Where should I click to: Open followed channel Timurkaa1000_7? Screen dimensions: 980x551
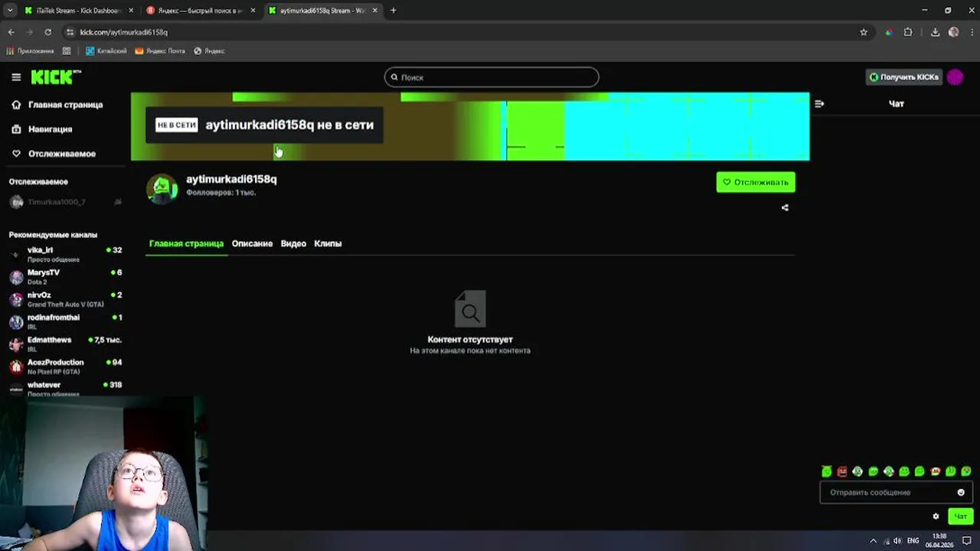click(x=65, y=202)
